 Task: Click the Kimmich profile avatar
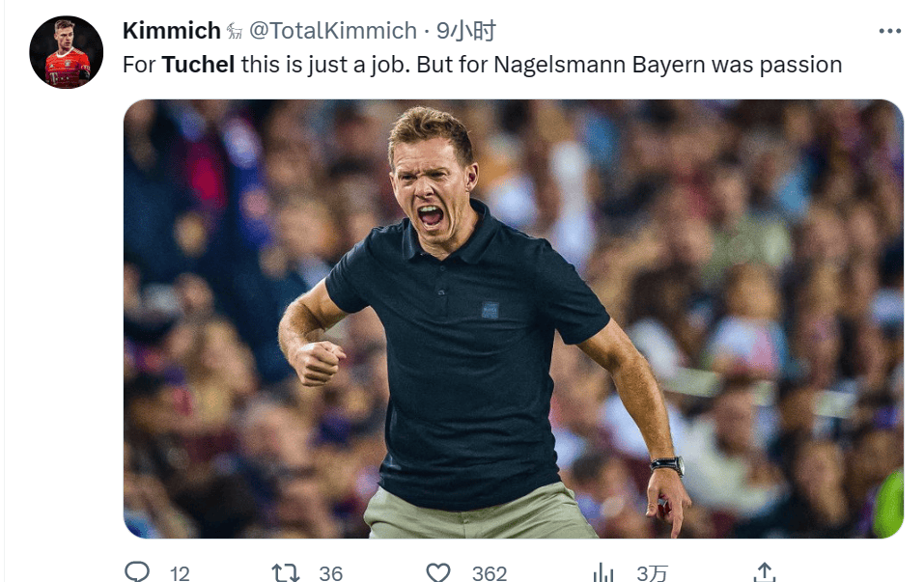67,52
